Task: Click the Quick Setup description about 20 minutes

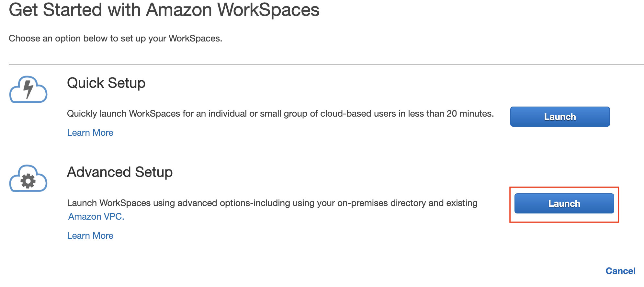Action: tap(280, 114)
